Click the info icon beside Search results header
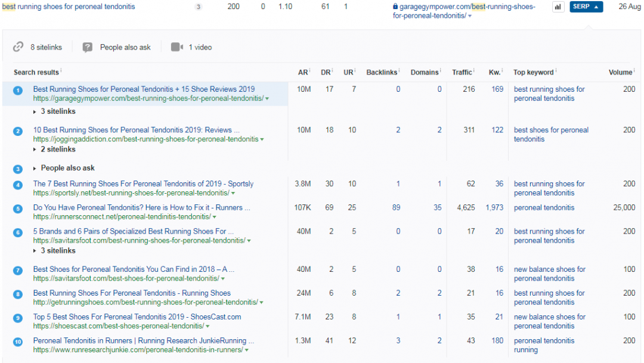The width and height of the screenshot is (644, 363). coord(61,72)
